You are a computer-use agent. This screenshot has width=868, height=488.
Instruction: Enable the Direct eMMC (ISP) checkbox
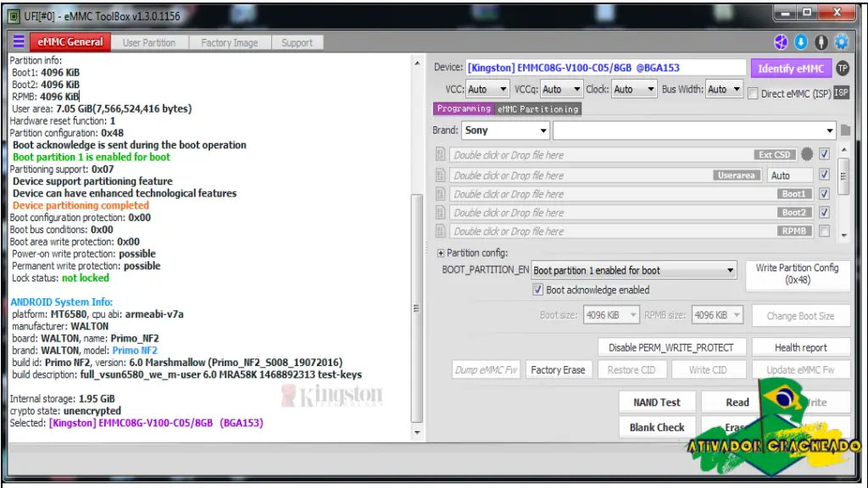click(753, 93)
